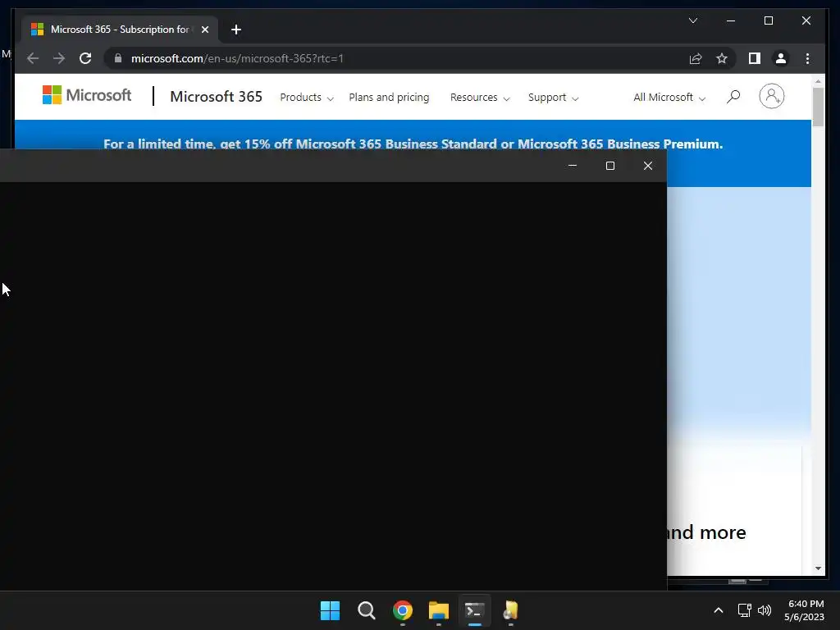Open Chrome profile menu
This screenshot has height=630, width=840.
pos(781,58)
